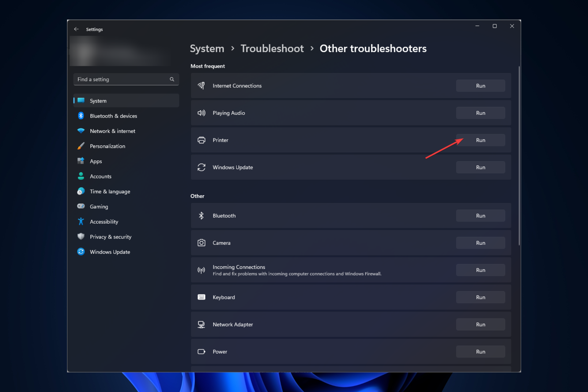Screen dimensions: 588x392
Task: Click the Windows Update troubleshooter icon
Action: click(201, 167)
